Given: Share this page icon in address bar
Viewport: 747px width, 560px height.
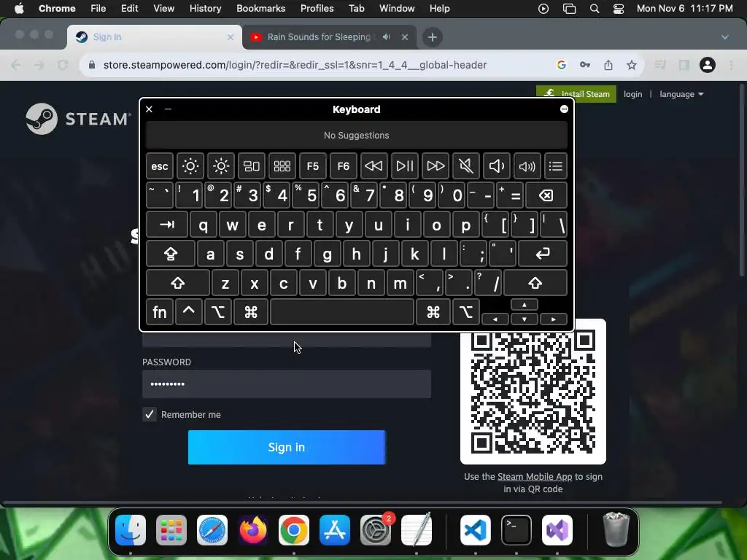Looking at the screenshot, I should [608, 65].
